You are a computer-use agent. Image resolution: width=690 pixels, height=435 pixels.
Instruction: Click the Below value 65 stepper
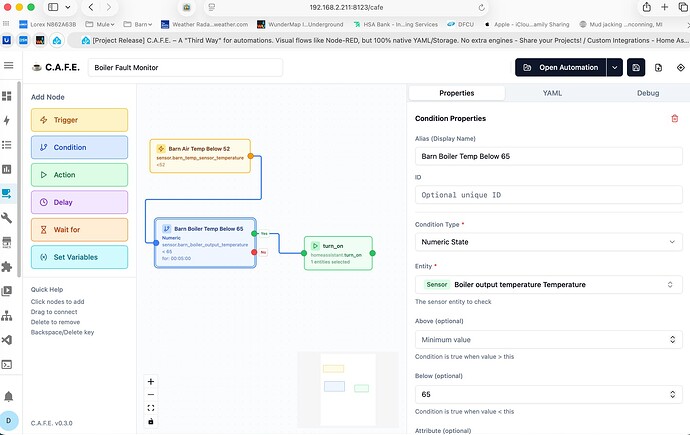(x=672, y=395)
